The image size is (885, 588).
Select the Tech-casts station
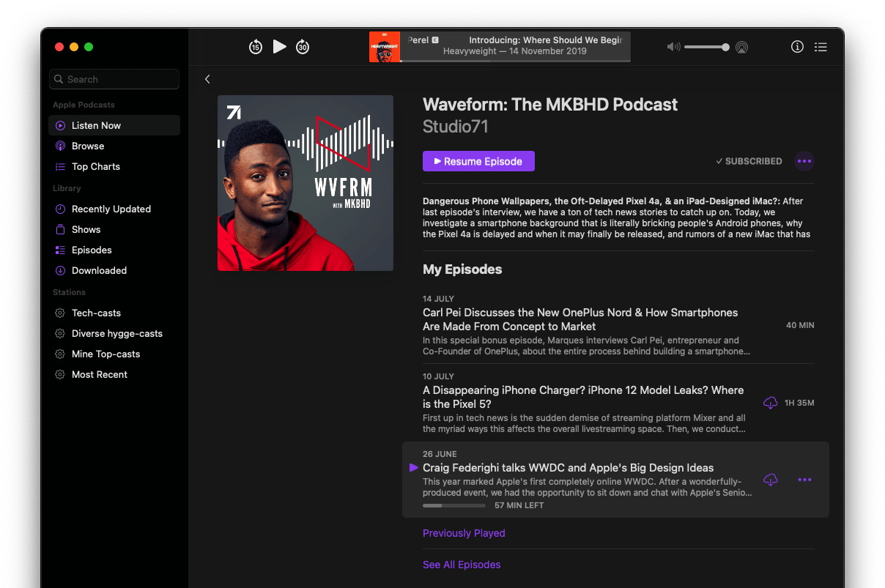(x=114, y=313)
